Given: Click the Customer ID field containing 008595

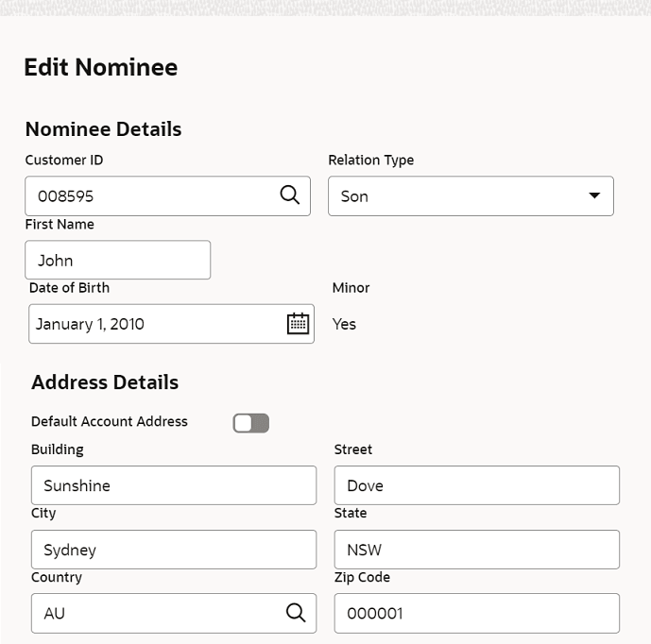Looking at the screenshot, I should (151, 196).
